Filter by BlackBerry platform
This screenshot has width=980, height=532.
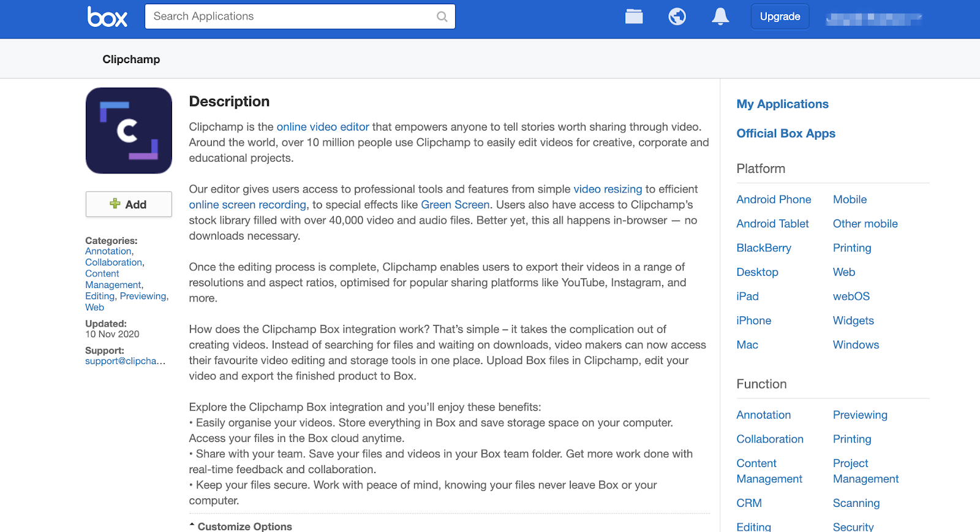[x=764, y=248]
